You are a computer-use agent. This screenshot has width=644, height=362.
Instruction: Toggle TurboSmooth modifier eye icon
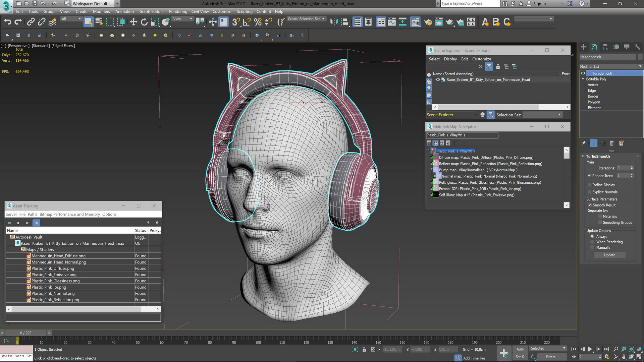[x=583, y=73]
